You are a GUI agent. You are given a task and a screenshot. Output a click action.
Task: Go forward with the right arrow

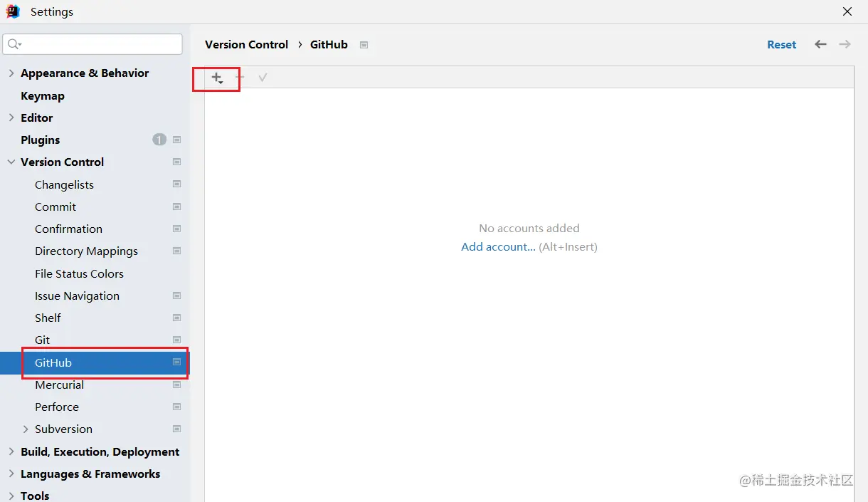coord(845,44)
